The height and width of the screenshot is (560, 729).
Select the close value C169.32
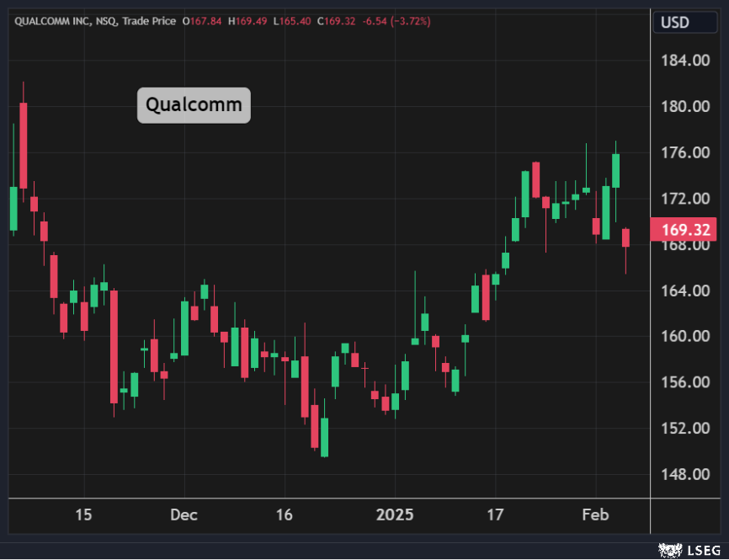pos(337,21)
